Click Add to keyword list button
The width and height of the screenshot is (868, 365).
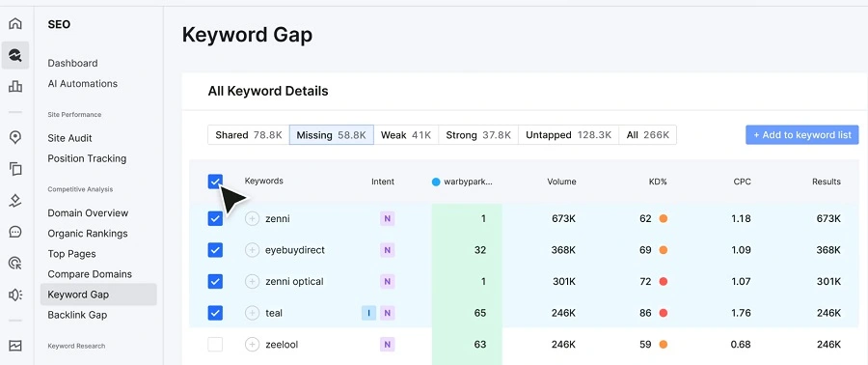point(802,134)
